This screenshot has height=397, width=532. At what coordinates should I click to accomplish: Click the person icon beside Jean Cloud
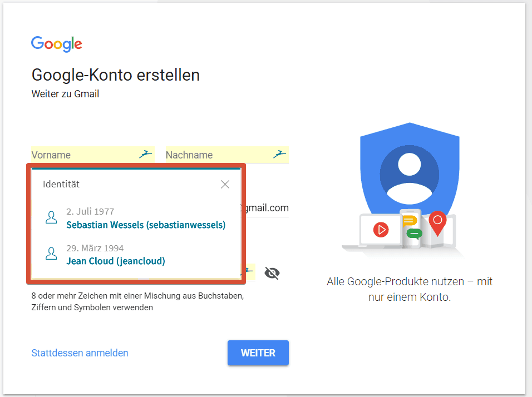(51, 254)
